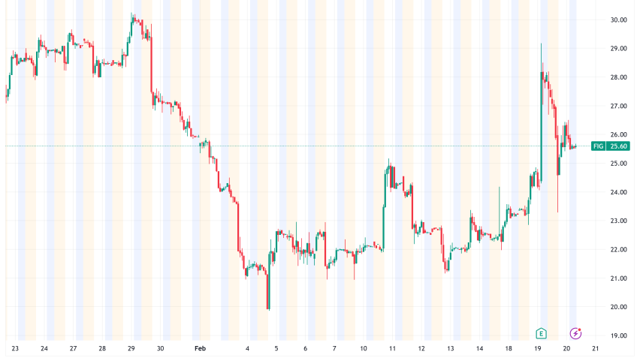Click the FIG symbol price tag
The image size is (640, 364).
coord(599,146)
